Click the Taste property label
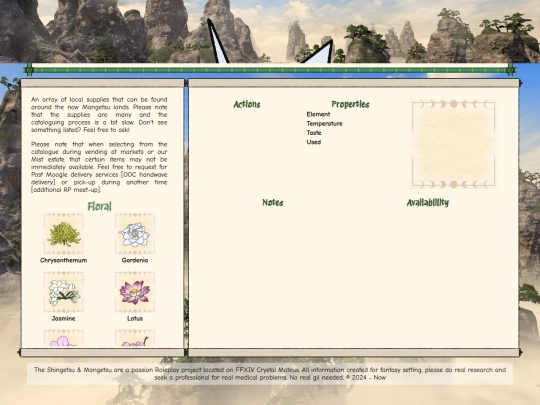Viewport: 540px width, 405px height. click(314, 133)
